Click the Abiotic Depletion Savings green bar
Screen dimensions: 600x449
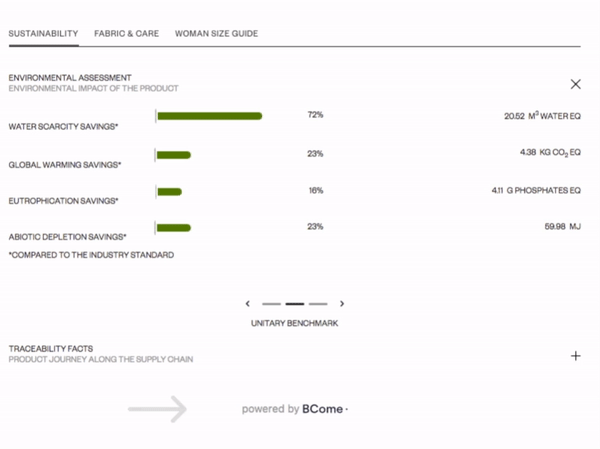click(x=174, y=228)
